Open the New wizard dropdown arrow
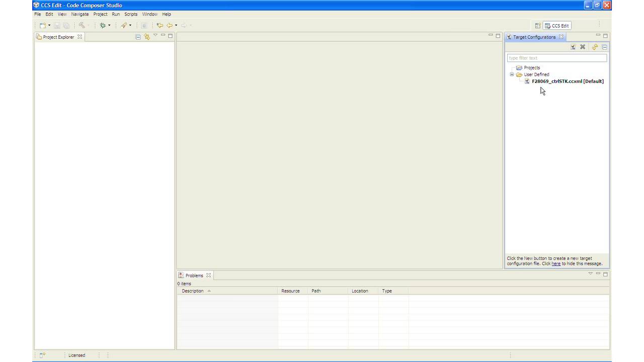This screenshot has height=362, width=644. point(49,25)
